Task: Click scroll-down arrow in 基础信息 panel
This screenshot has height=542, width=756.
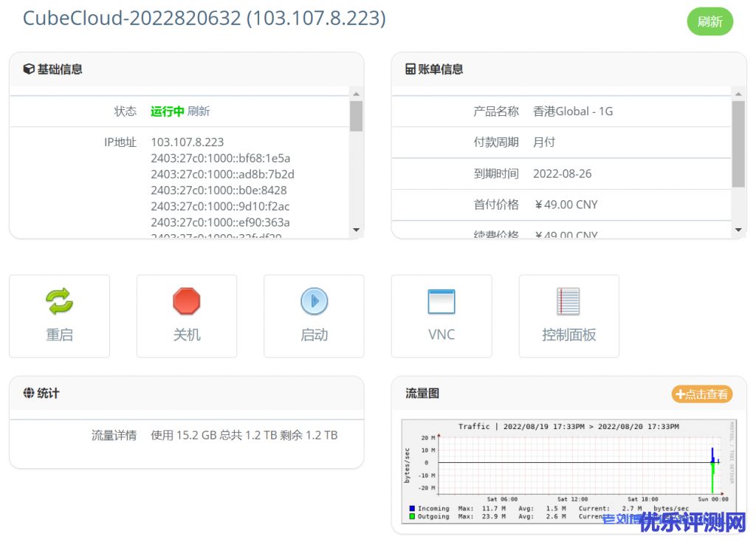Action: point(357,230)
